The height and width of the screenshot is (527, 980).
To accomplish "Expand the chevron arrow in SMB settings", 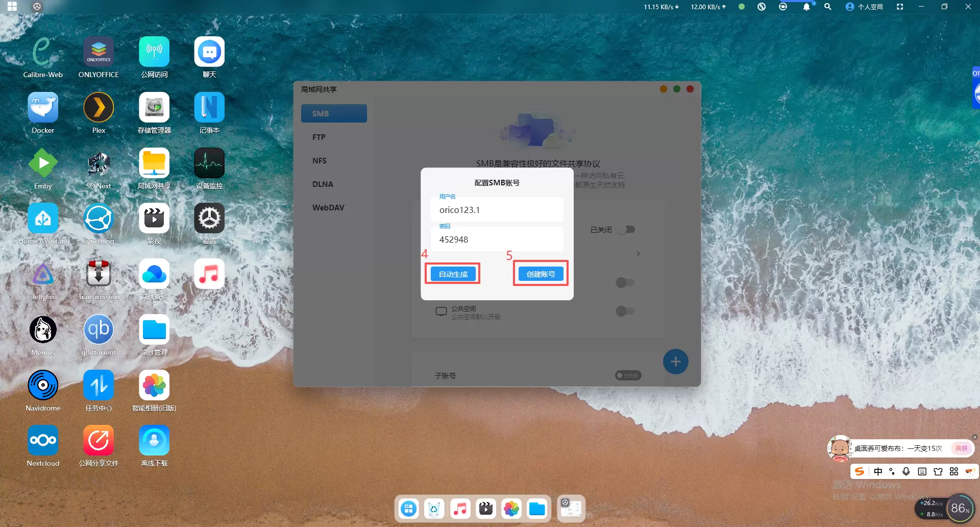I will 638,254.
